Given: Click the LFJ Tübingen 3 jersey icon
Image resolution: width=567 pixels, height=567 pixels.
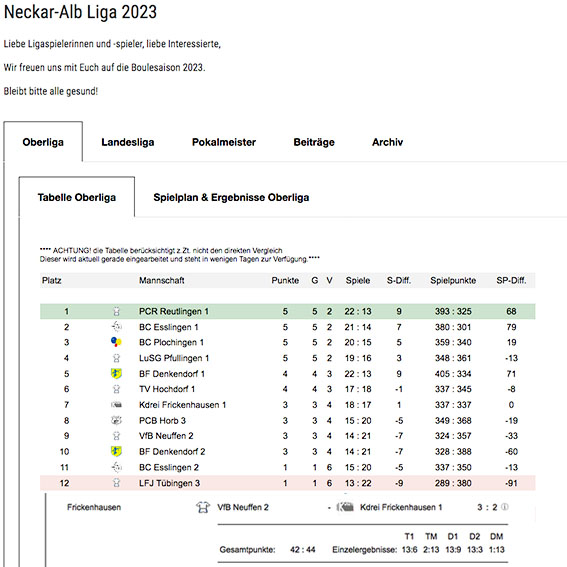Looking at the screenshot, I should coord(116,483).
